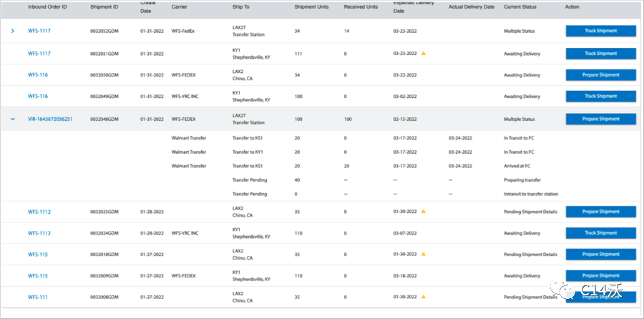Prepare Shipment for the VIR-1643672056251 order
Image resolution: width=644 pixels, height=319 pixels.
(600, 119)
